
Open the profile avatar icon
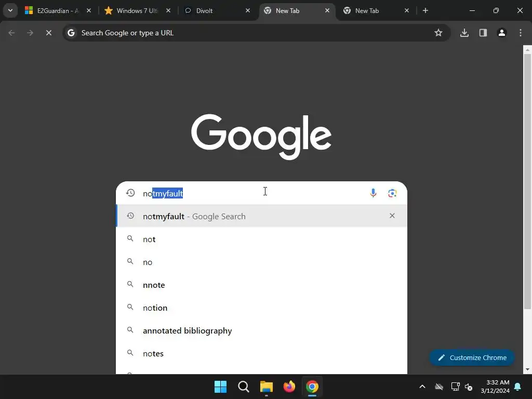coord(502,33)
